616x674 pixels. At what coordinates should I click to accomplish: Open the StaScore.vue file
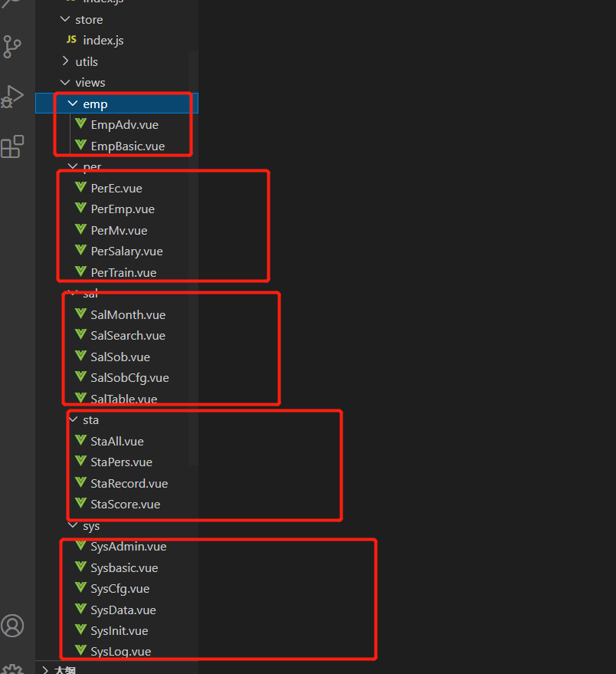point(126,505)
